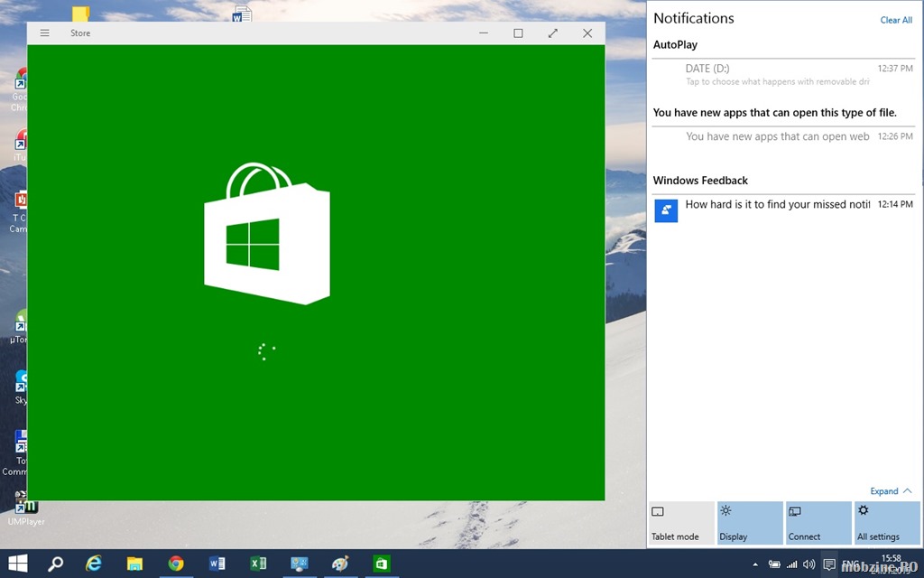Click the Store title text in title bar
The width and height of the screenshot is (924, 578).
point(80,33)
